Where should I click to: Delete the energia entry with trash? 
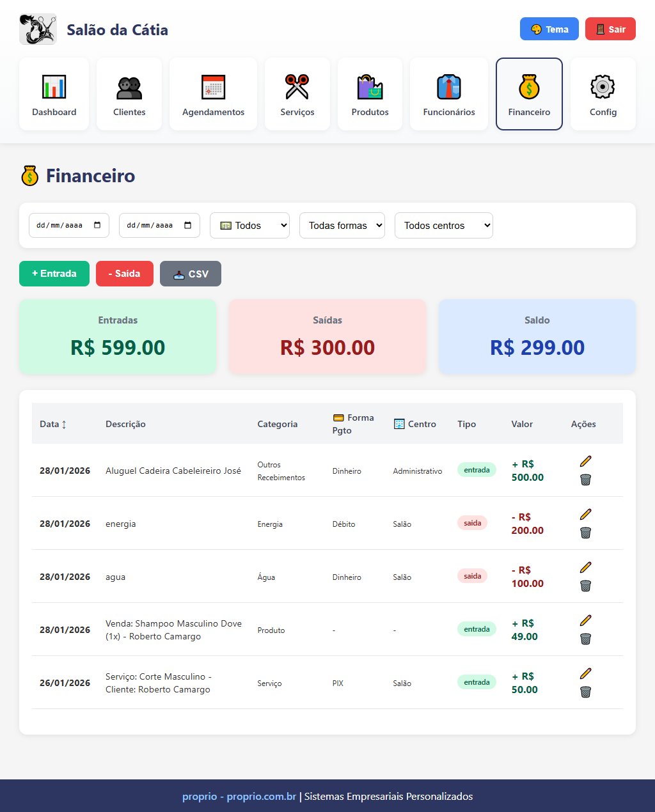585,533
